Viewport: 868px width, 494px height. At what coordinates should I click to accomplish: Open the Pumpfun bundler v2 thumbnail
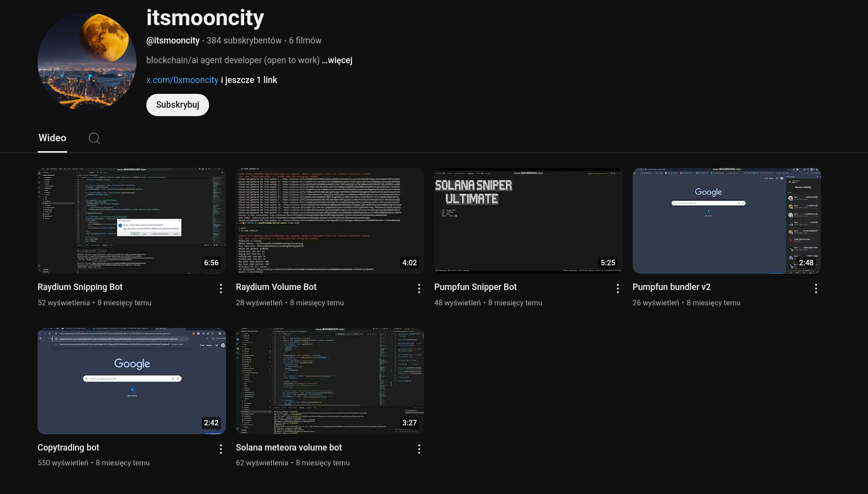[x=726, y=220]
